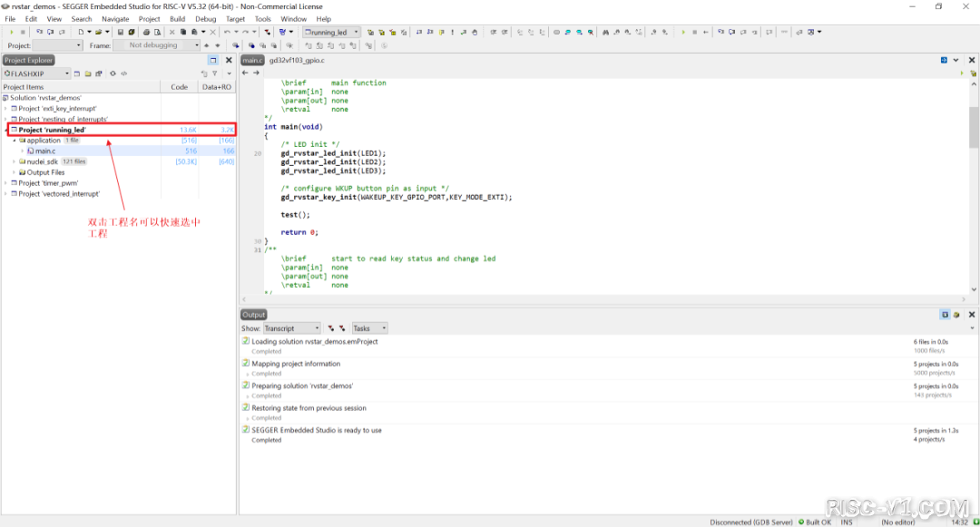The image size is (980, 527).
Task: Click the Stop icon beside the green Go arrow
Action: tap(23, 32)
